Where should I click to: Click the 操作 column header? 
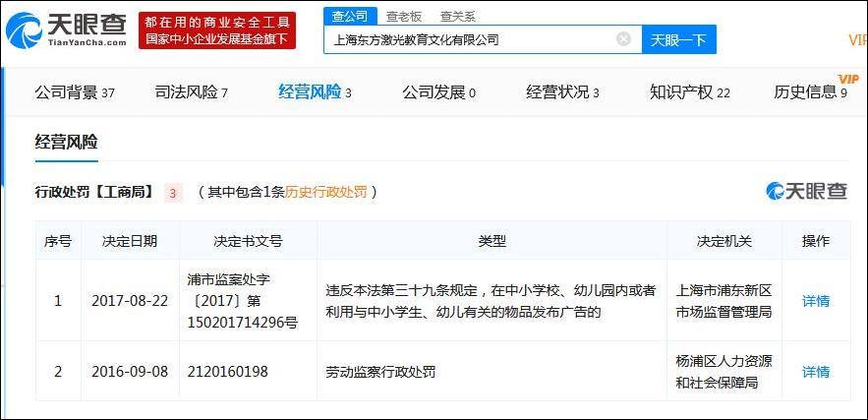pos(816,241)
